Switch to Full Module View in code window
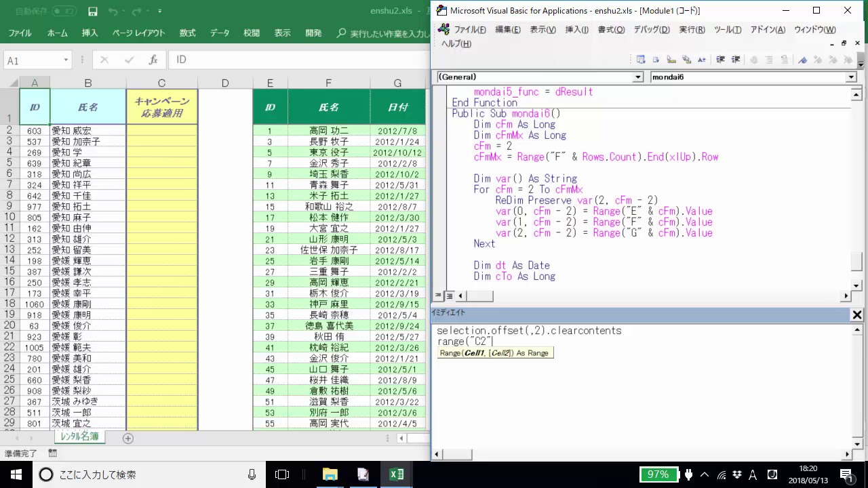This screenshot has width=868, height=488. 449,296
